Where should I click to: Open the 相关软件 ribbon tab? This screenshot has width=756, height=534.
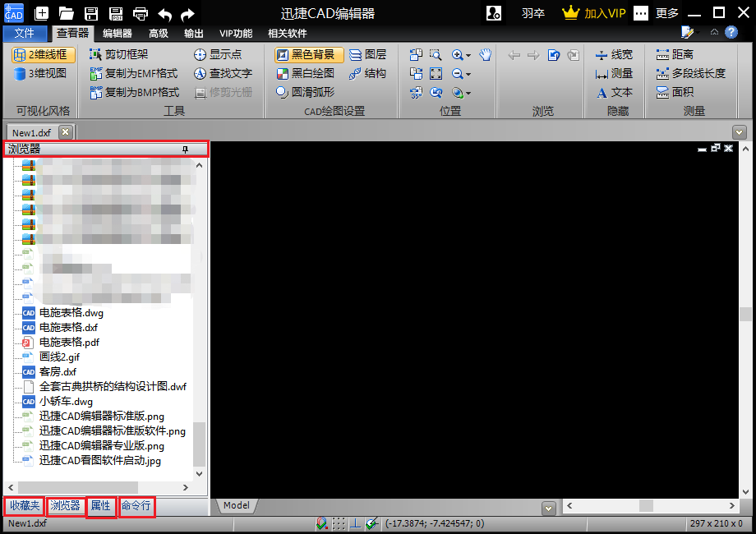(x=288, y=33)
